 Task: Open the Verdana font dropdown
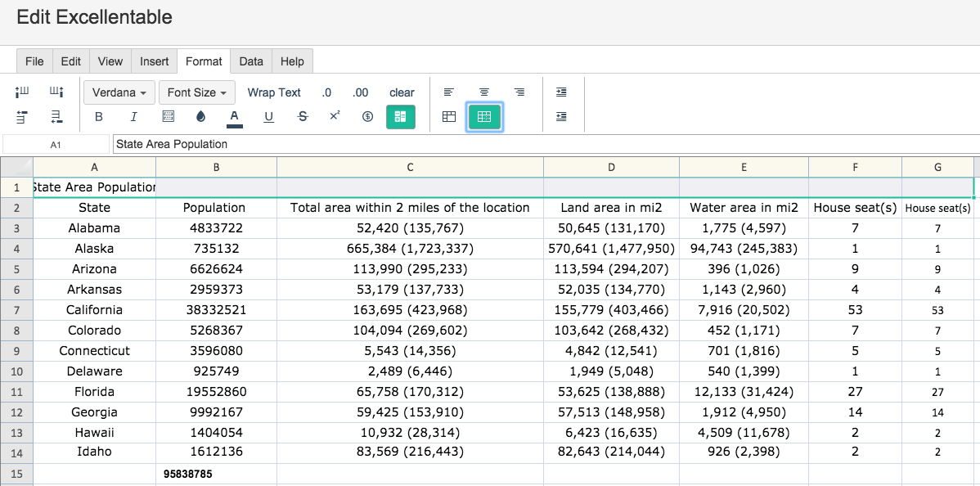(119, 92)
